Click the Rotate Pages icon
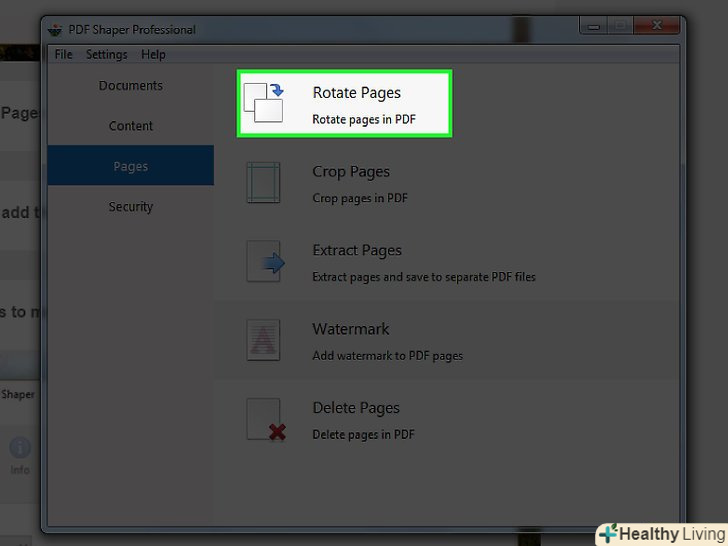Viewport: 728px width, 546px height. pyautogui.click(x=263, y=103)
